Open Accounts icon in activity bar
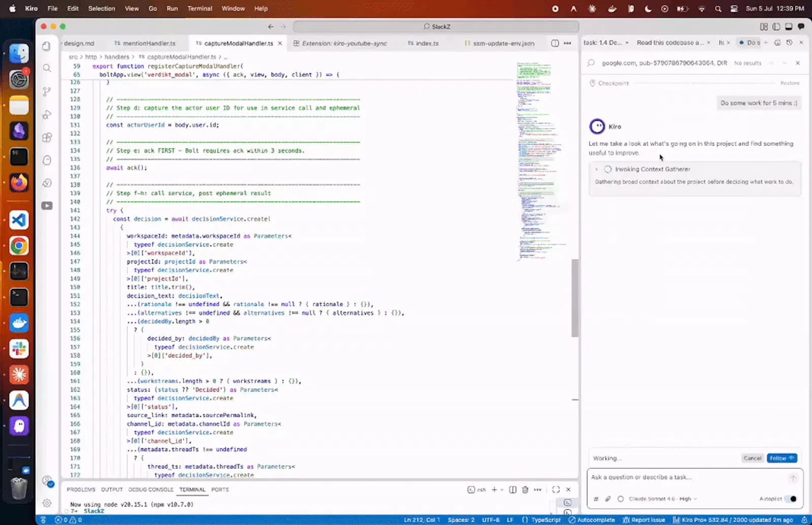Image resolution: width=812 pixels, height=525 pixels. [47, 481]
